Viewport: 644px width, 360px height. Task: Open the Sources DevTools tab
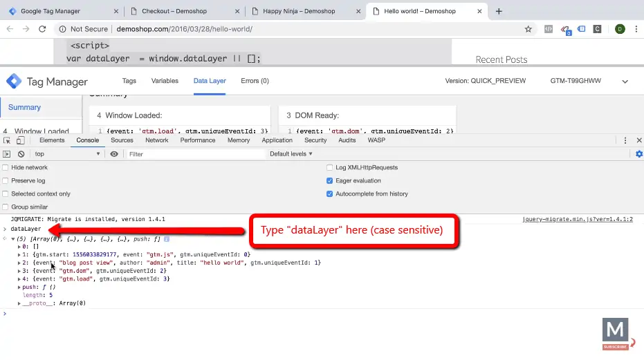122,140
